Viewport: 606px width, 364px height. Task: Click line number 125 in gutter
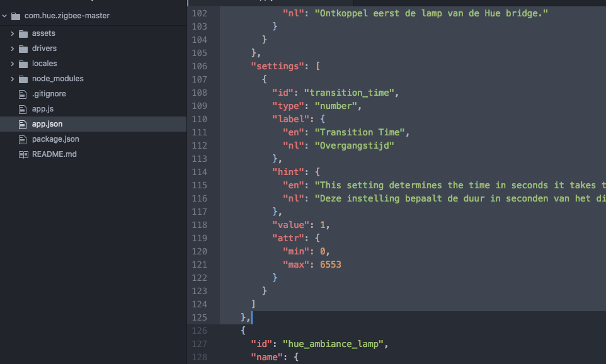pos(200,317)
